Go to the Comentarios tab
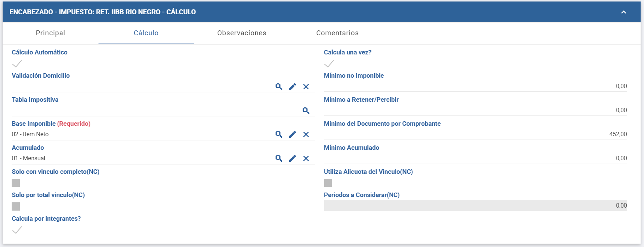The height and width of the screenshot is (247, 644). coord(337,33)
